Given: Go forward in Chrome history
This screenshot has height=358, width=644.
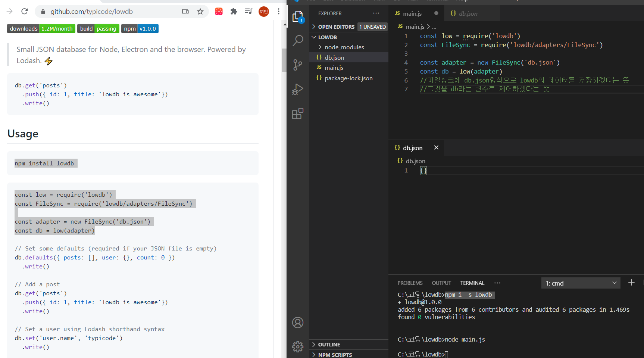Looking at the screenshot, I should coord(10,12).
